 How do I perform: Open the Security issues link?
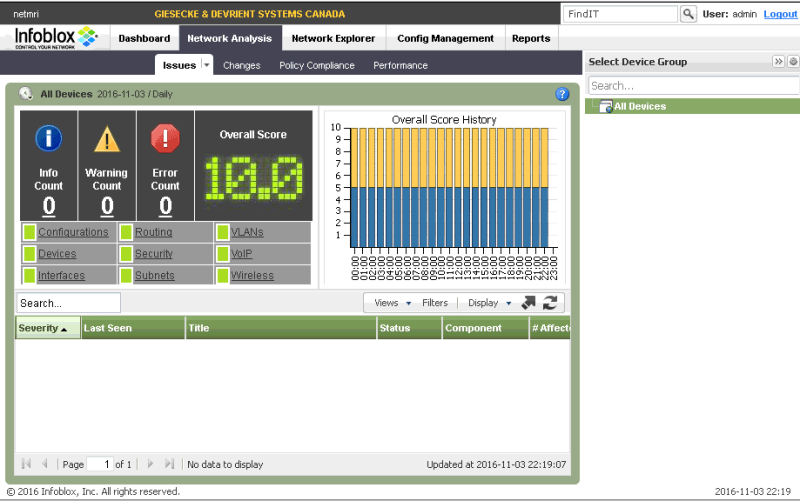[x=154, y=254]
